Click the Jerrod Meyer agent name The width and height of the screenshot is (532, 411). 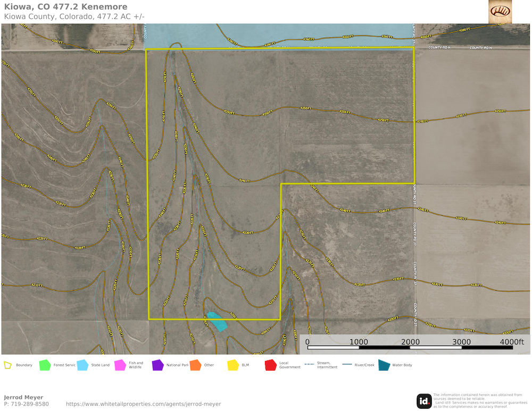click(23, 397)
